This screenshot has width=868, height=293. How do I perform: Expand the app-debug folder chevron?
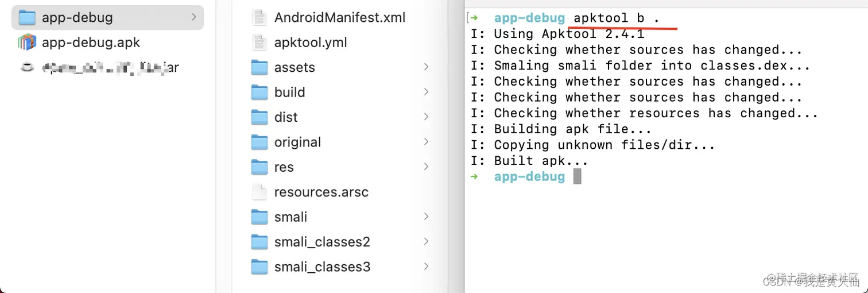tap(193, 17)
